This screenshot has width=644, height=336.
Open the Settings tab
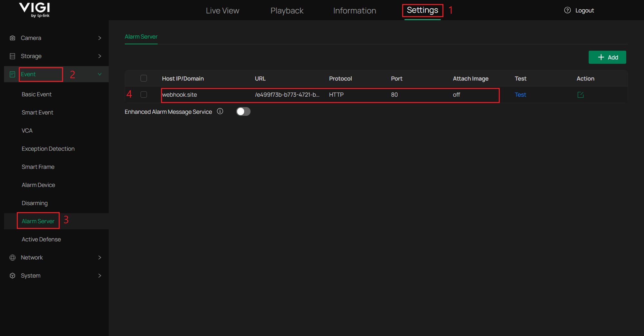click(422, 10)
